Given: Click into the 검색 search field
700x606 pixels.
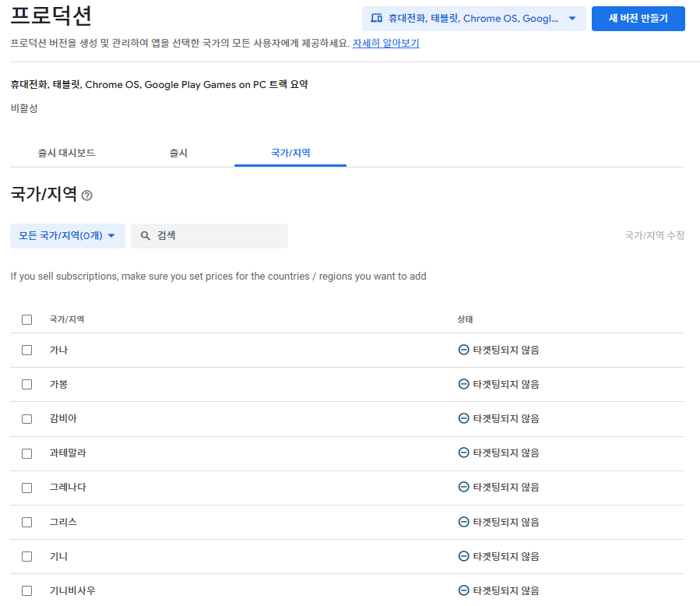Looking at the screenshot, I should (x=209, y=236).
